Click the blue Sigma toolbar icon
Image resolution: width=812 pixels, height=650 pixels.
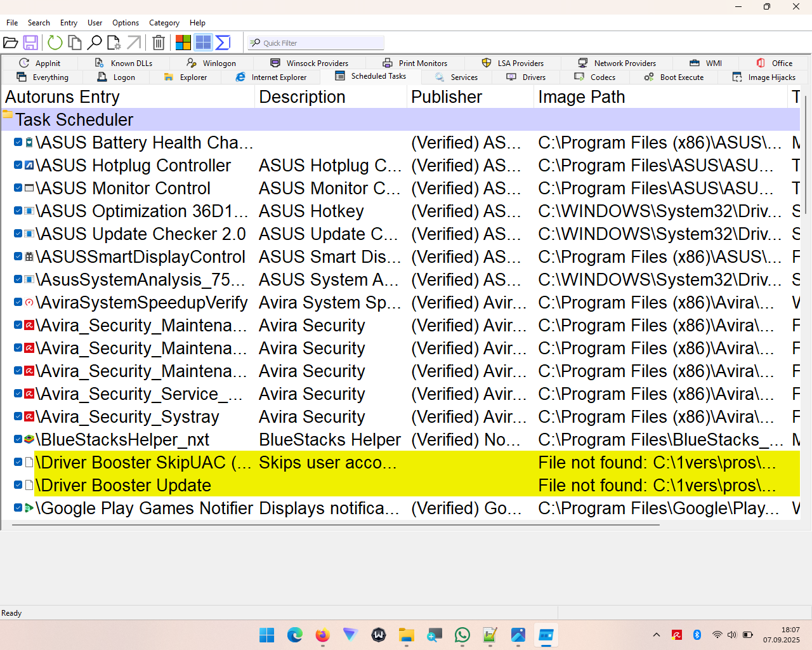point(223,43)
